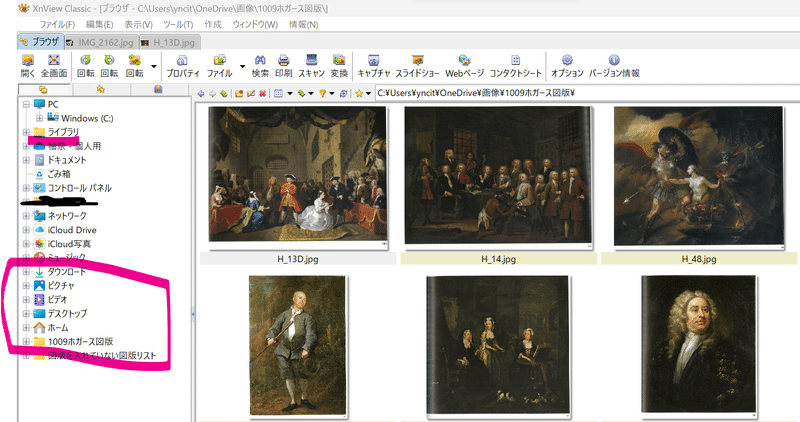Open the コンタクトシート contact sheet tool
This screenshot has width=800, height=422.
coord(515,66)
